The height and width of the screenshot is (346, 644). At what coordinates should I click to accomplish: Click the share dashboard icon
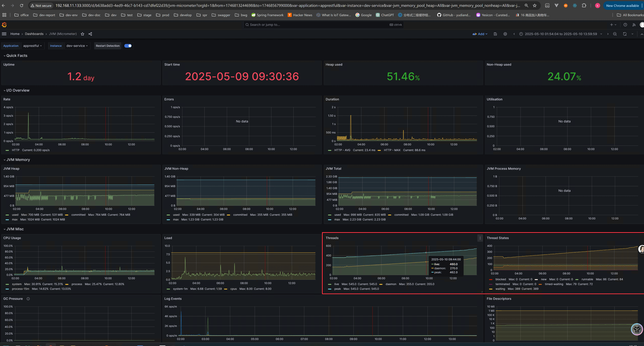90,34
